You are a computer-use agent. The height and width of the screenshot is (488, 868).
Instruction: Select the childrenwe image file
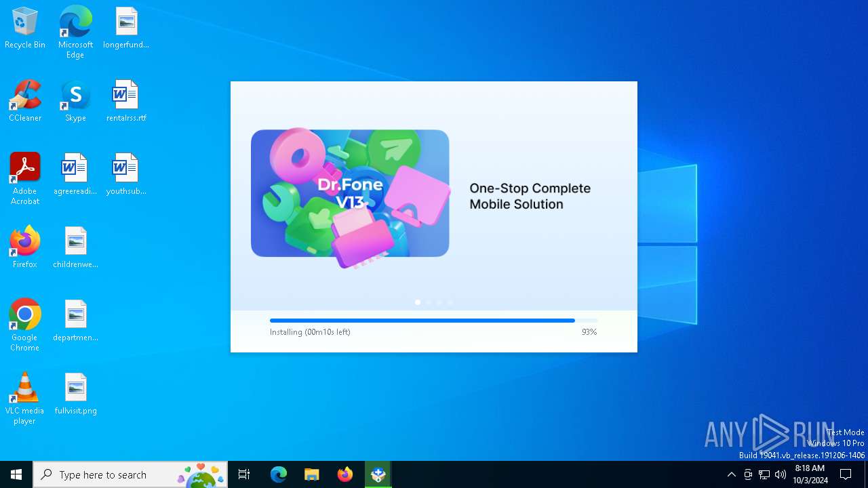(x=75, y=248)
